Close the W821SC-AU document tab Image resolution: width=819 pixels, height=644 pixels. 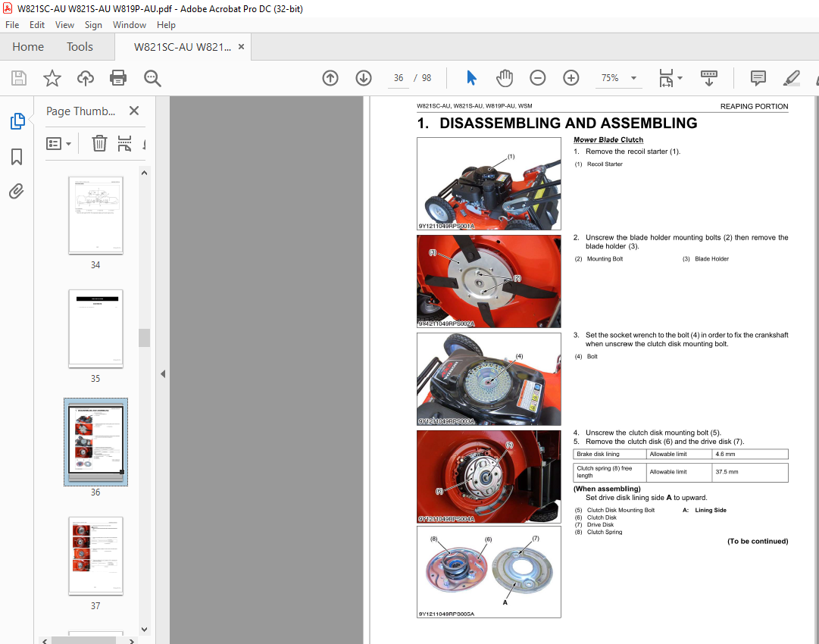(x=242, y=46)
